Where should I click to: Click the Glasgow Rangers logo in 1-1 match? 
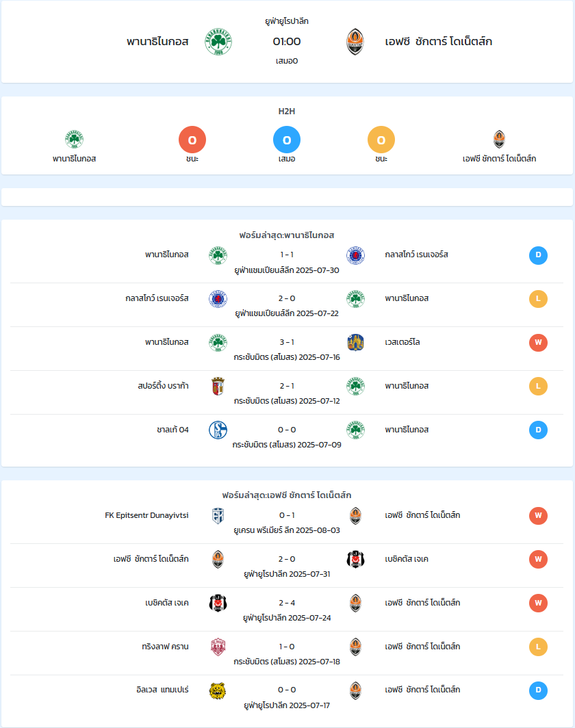click(356, 255)
